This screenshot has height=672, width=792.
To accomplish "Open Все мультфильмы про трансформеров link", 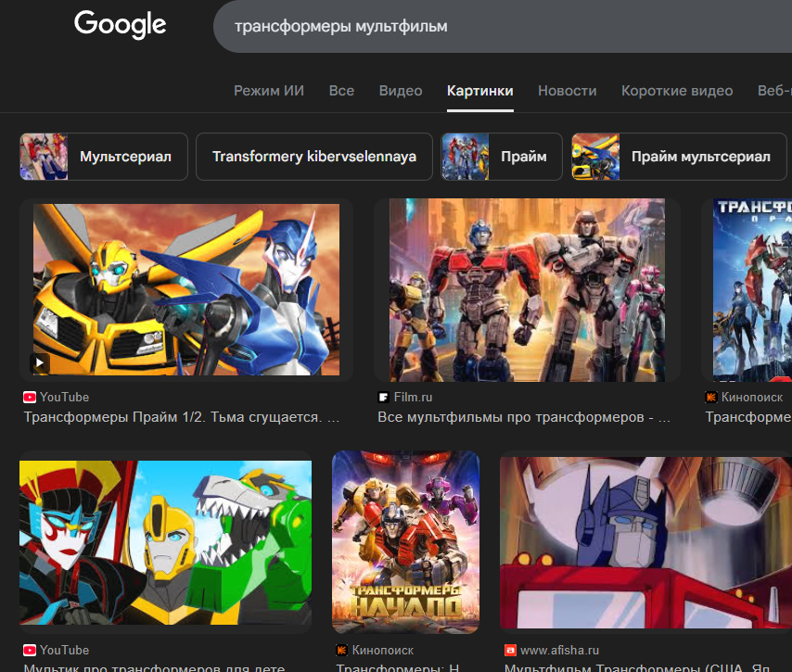I will point(524,417).
